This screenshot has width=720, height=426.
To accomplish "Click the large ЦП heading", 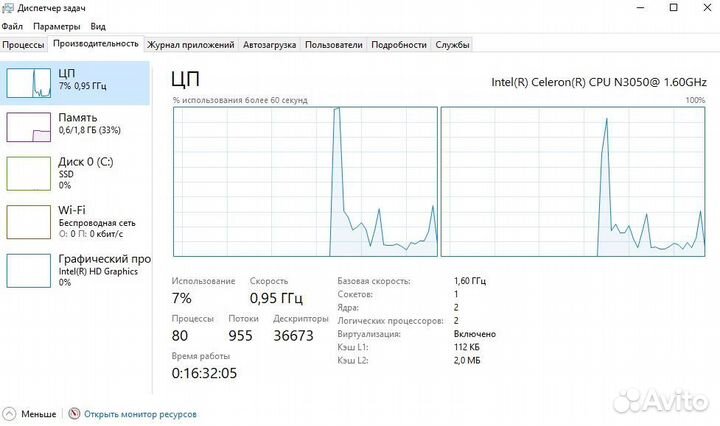I will [186, 79].
